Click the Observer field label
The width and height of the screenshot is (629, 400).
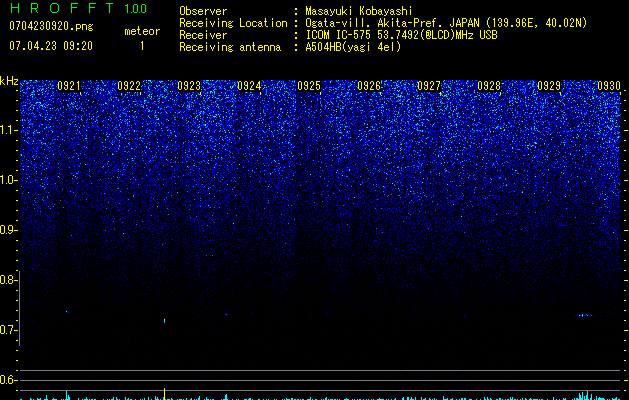203,11
